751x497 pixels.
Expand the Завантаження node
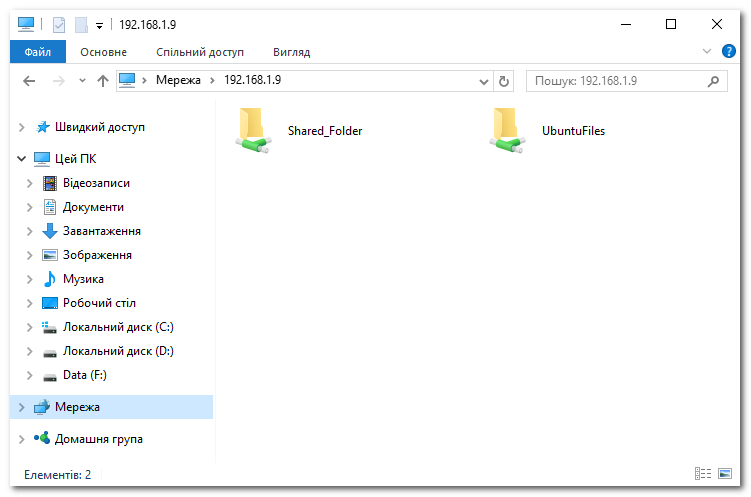pyautogui.click(x=30, y=231)
